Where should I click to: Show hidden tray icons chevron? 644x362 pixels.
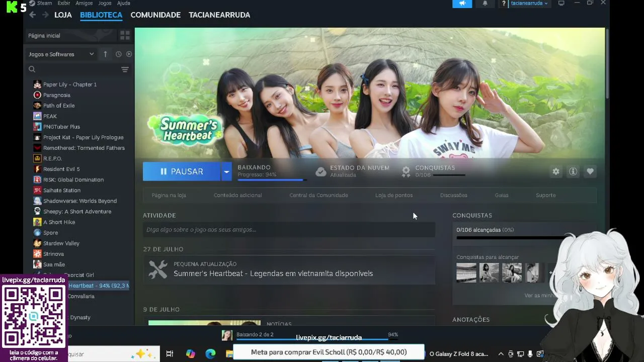[501, 354]
